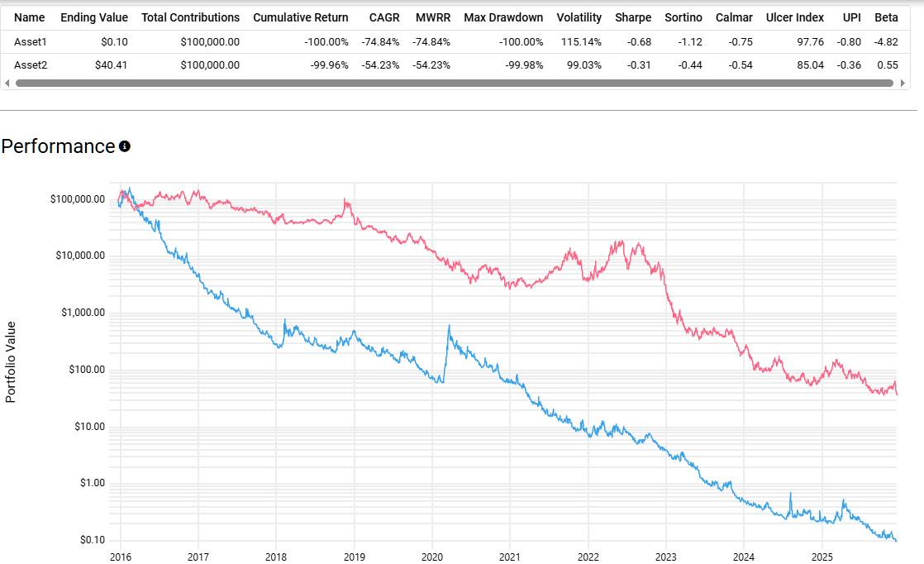Screen dimensions: 924x564
Task: Click the CAGR column header
Action: [x=383, y=17]
